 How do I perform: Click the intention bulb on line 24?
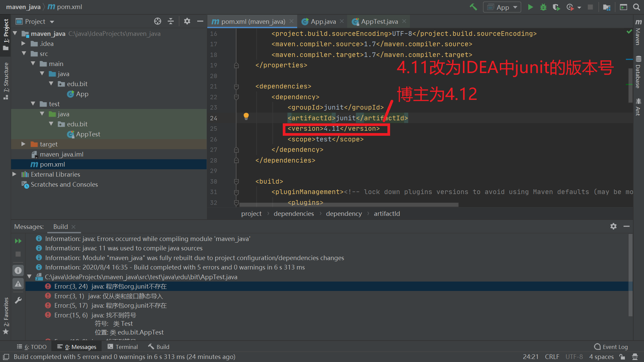pos(246,116)
